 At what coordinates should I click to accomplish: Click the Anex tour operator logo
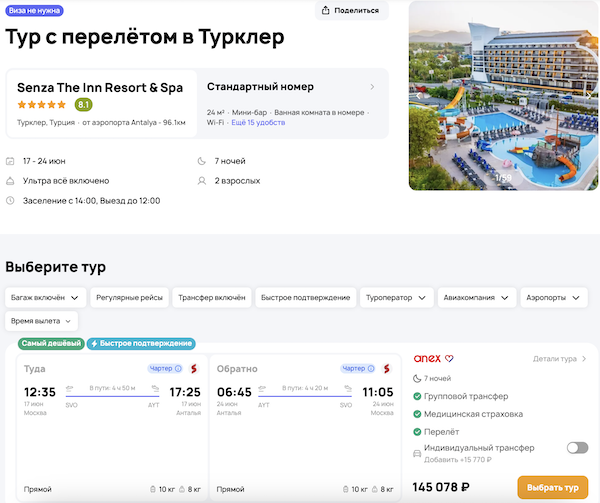pos(427,358)
